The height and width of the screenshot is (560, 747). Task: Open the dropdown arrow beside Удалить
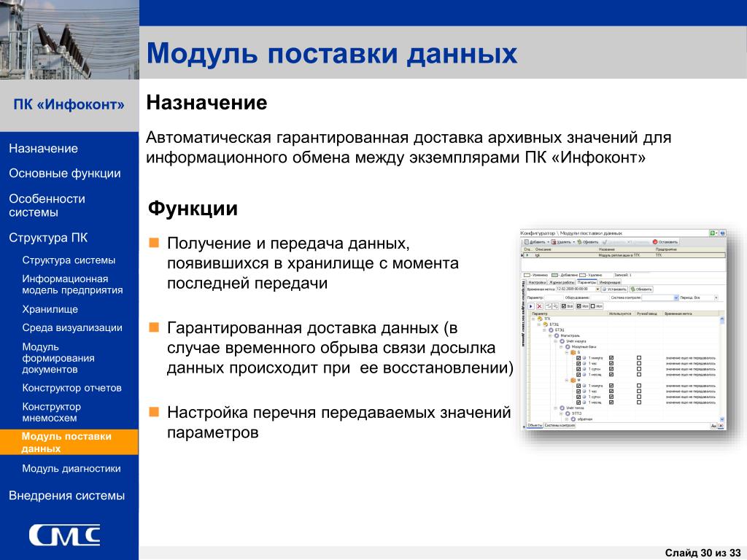pos(573,242)
